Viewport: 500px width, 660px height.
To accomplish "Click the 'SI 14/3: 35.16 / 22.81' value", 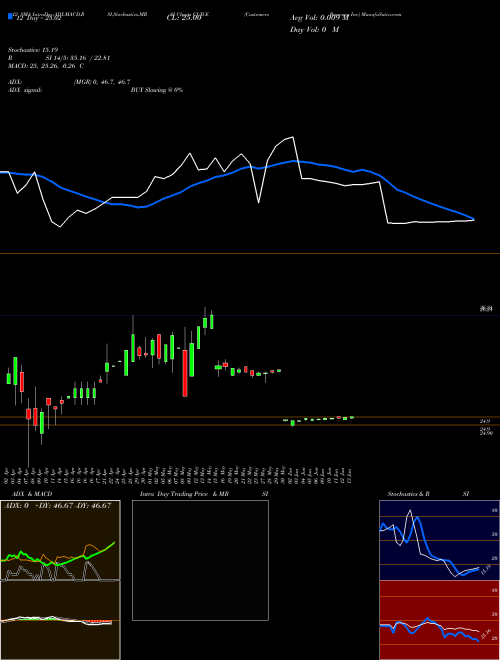I will click(78, 58).
